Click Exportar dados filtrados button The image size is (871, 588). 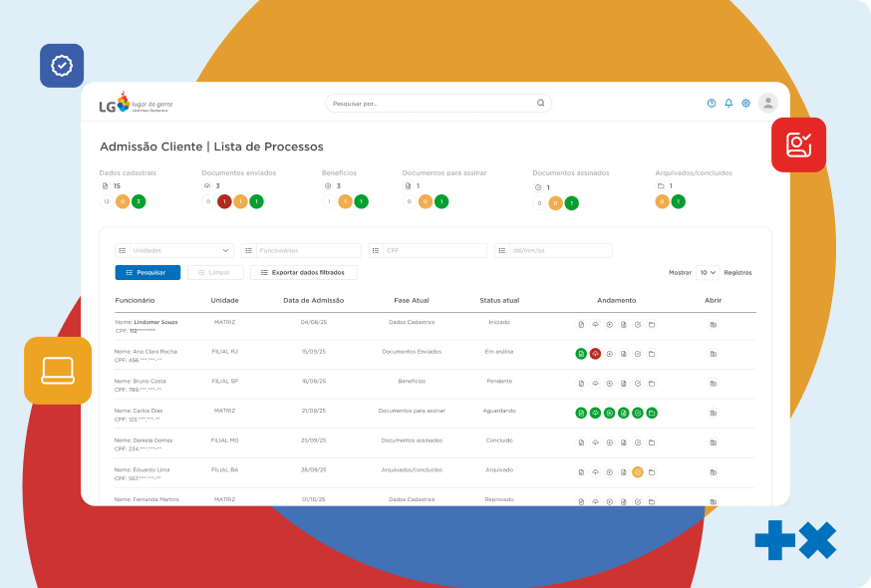pos(303,272)
